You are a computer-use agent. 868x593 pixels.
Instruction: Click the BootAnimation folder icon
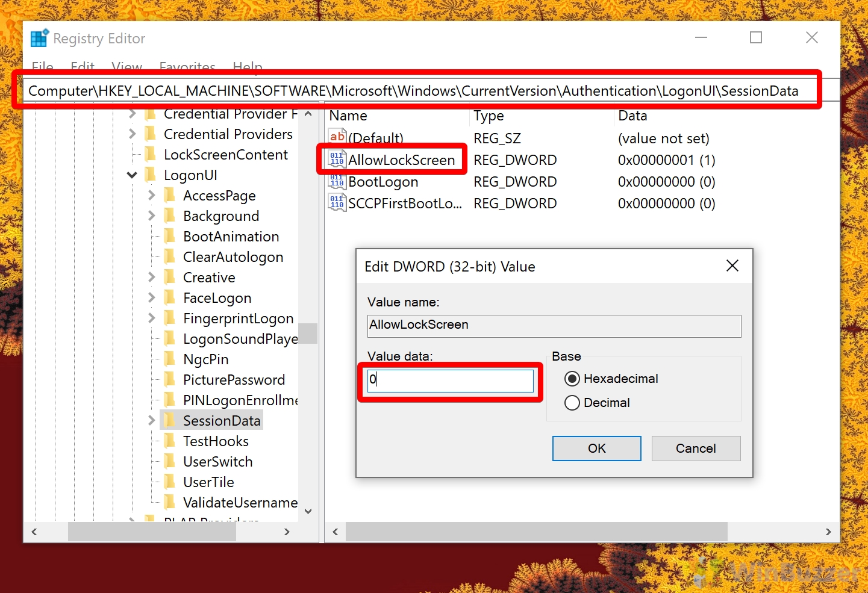(x=170, y=236)
